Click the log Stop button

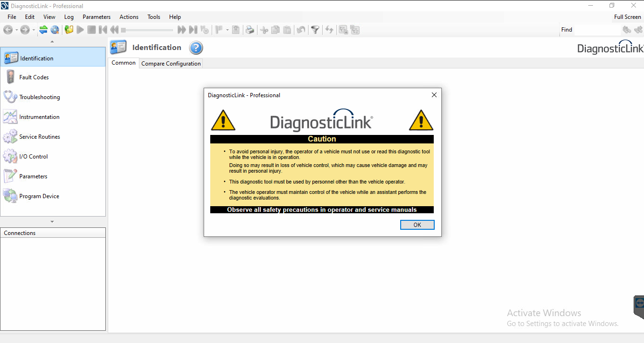point(92,30)
